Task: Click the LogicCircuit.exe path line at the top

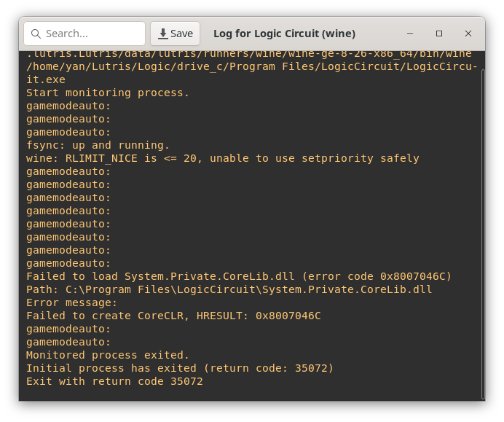Action: click(x=251, y=66)
